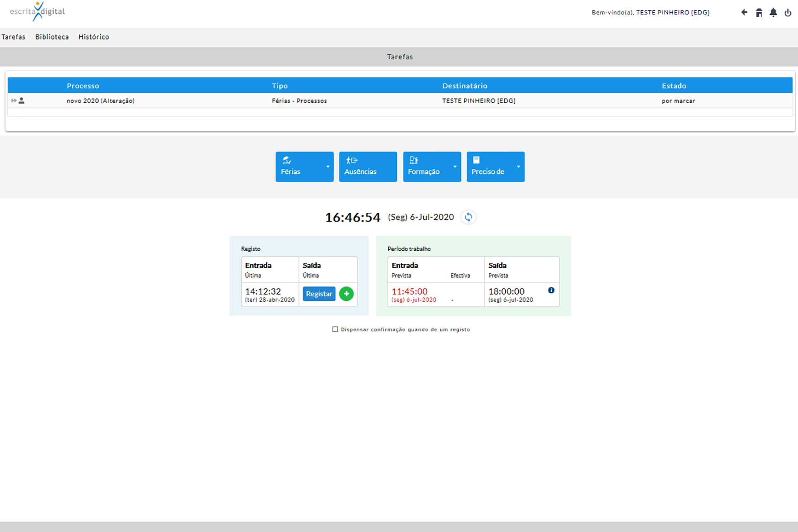The height and width of the screenshot is (532, 798).
Task: Enable Dispensar confirmação checkbox
Action: point(335,329)
